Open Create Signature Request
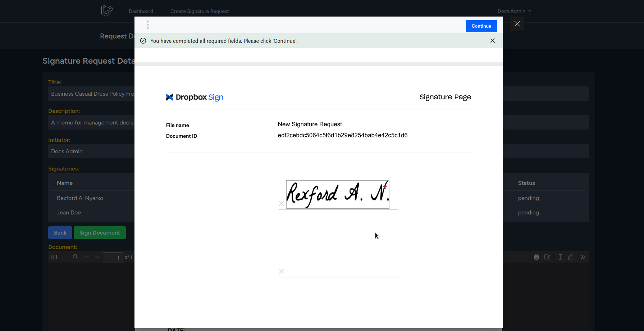Image resolution: width=644 pixels, height=331 pixels. coord(200,11)
